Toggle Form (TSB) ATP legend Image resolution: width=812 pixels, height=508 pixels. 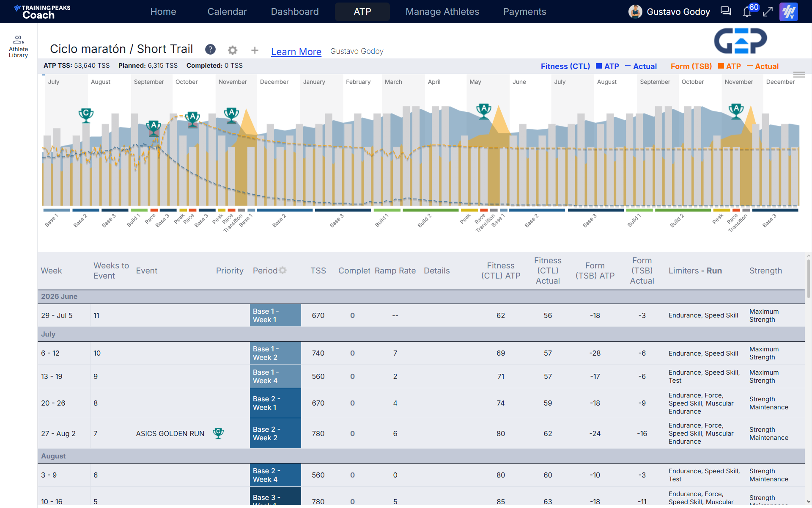729,66
